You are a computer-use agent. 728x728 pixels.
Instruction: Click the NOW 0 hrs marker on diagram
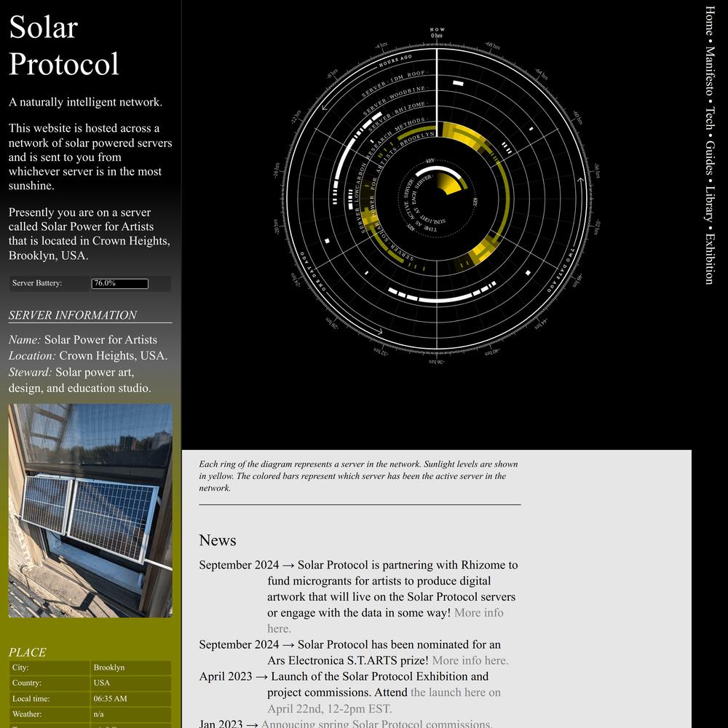(x=437, y=33)
